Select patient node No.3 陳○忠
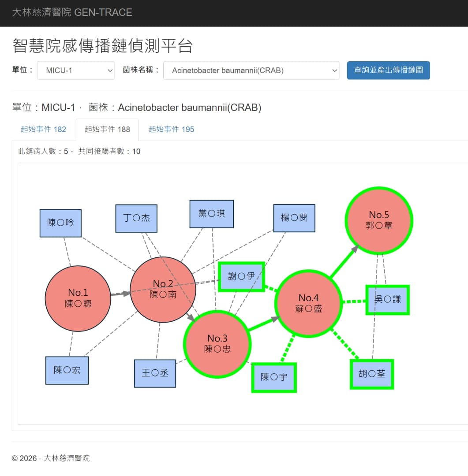The width and height of the screenshot is (468, 476). [x=217, y=344]
